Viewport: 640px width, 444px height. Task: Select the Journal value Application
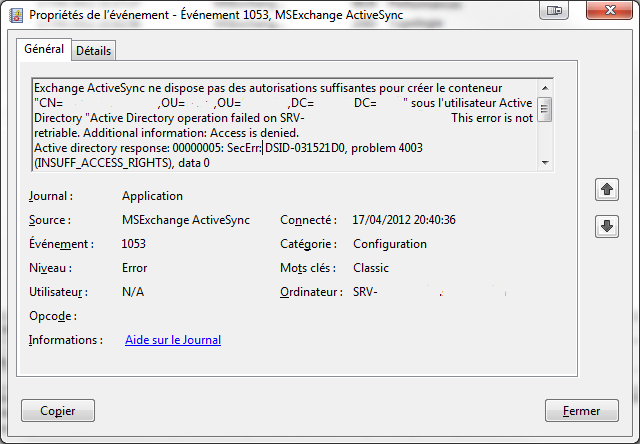pyautogui.click(x=152, y=196)
